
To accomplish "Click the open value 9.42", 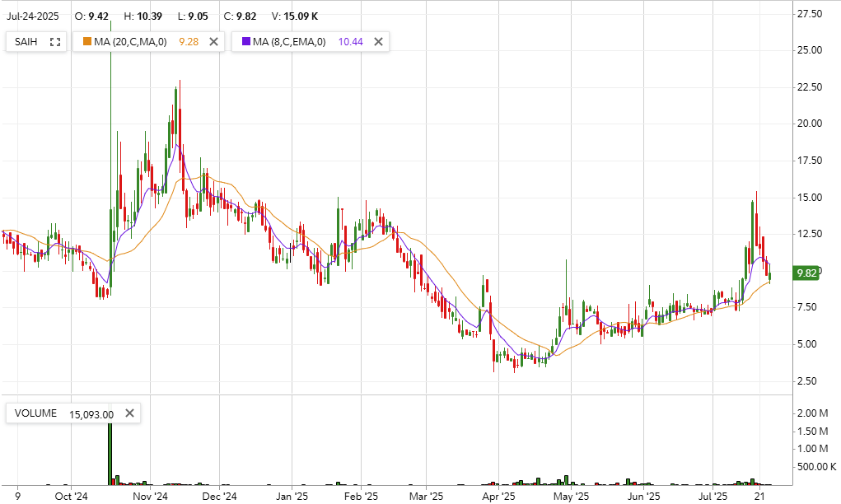I will pyautogui.click(x=99, y=16).
